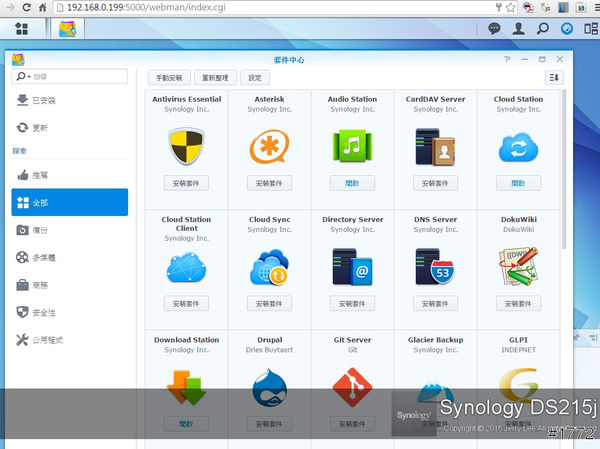Image resolution: width=600 pixels, height=449 pixels.
Task: Click the Cloud Sync package icon
Action: pyautogui.click(x=269, y=267)
